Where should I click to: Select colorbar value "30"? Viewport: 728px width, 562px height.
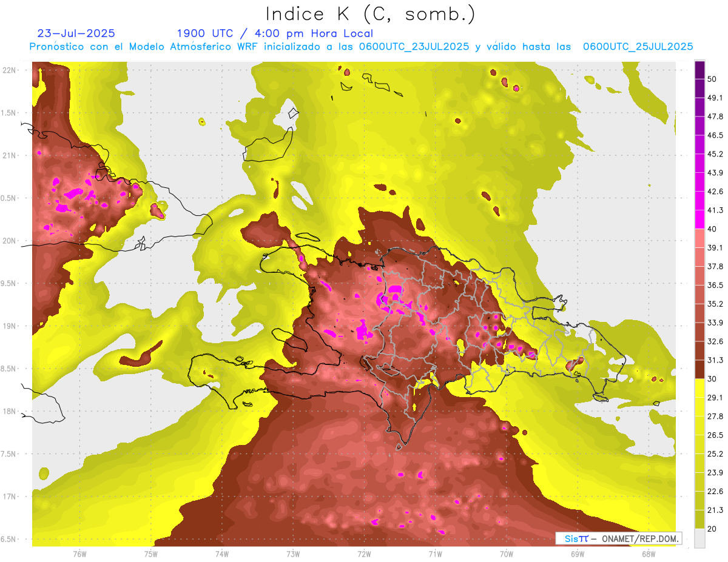713,379
